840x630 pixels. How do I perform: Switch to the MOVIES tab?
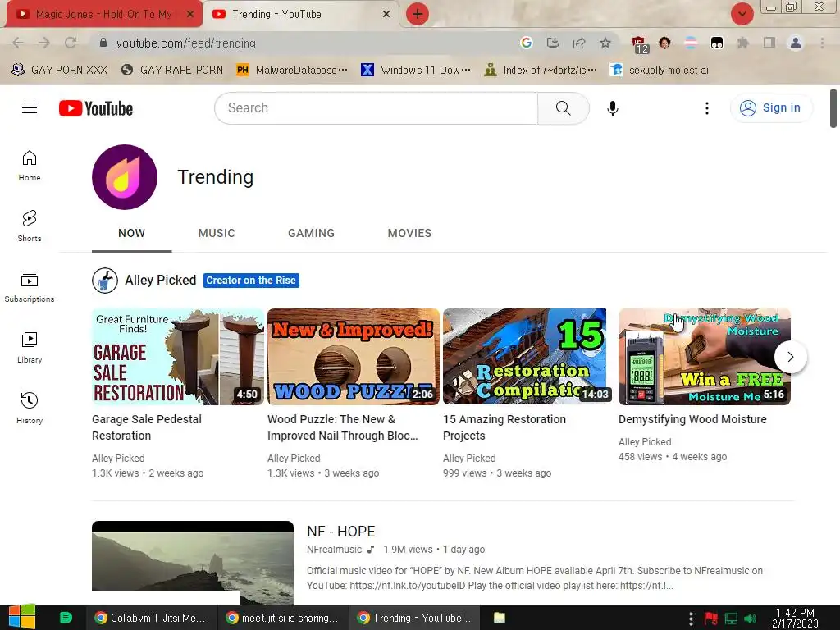(x=410, y=233)
